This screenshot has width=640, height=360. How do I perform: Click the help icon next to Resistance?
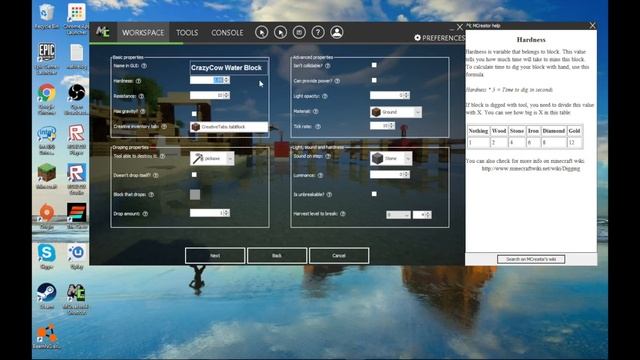pos(141,96)
